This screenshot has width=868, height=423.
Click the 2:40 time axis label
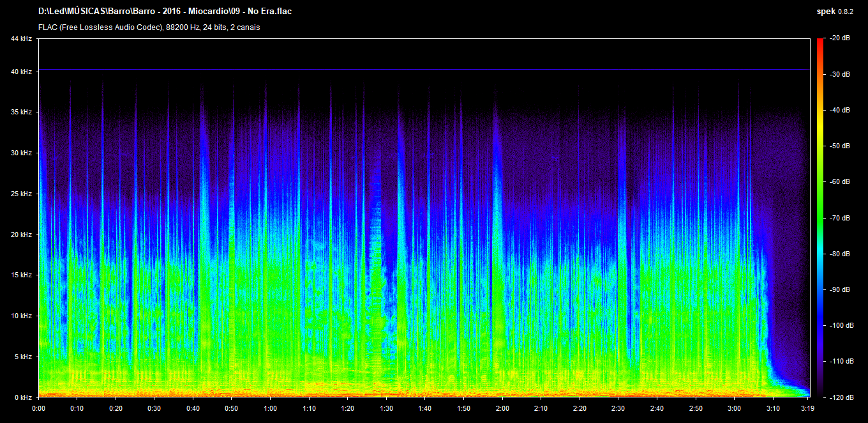[x=657, y=408]
